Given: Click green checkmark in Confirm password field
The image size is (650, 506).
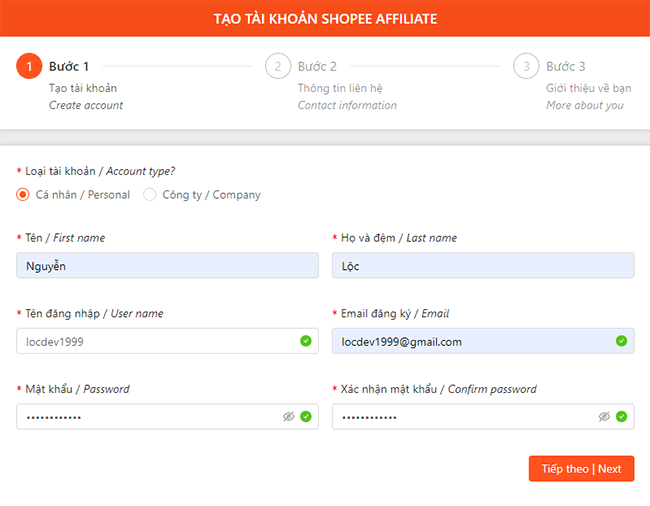Looking at the screenshot, I should click(x=621, y=416).
